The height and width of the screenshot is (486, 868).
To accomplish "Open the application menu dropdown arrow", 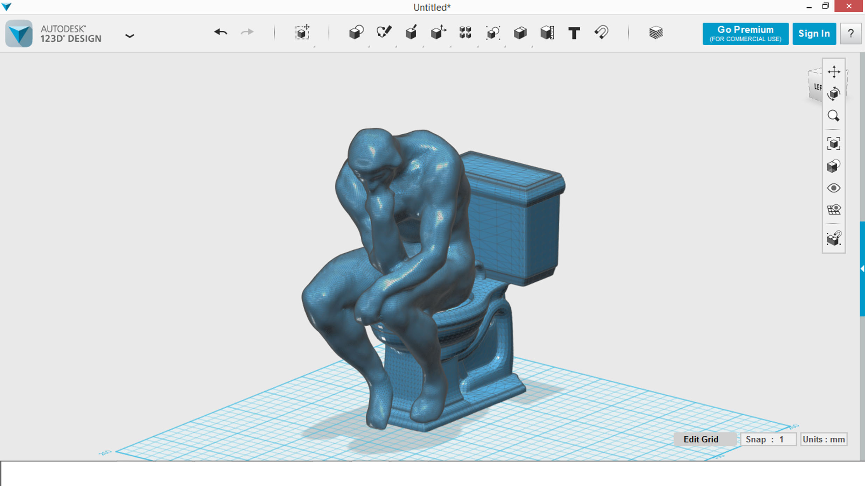I will (130, 36).
